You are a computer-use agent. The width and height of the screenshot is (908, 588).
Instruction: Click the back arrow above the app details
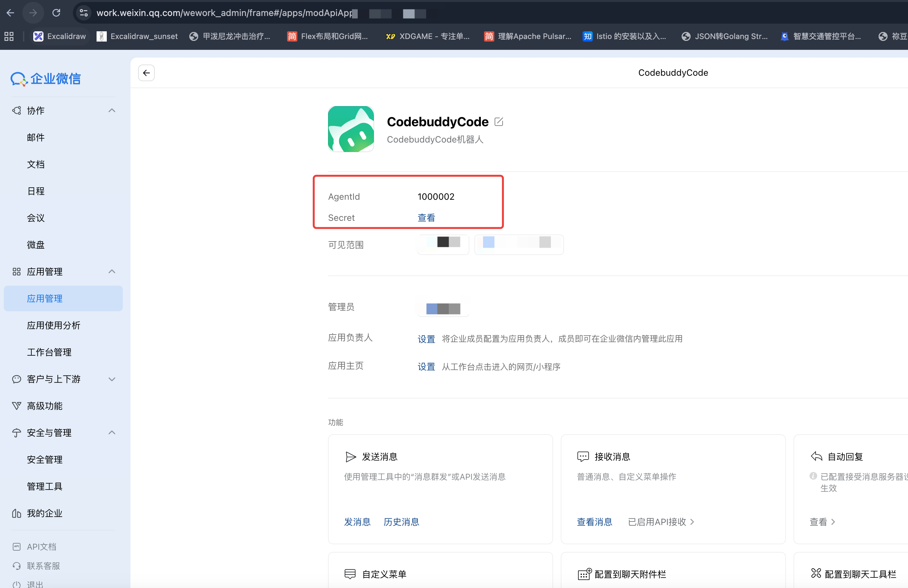pyautogui.click(x=146, y=73)
